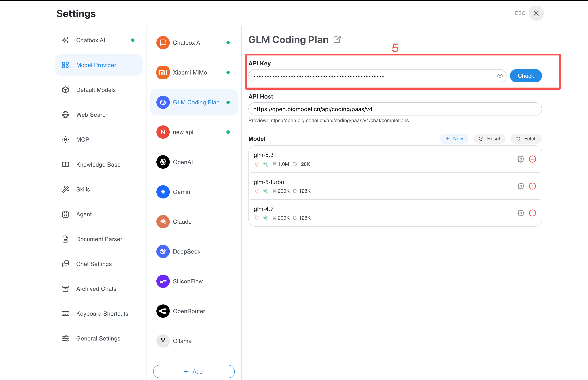The image size is (588, 380).
Task: Open settings gear for glm-4.7 model
Action: click(x=521, y=213)
